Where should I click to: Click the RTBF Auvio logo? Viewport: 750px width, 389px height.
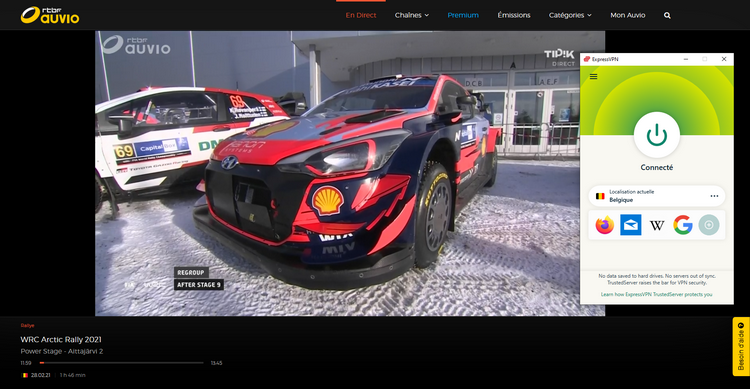[50, 15]
